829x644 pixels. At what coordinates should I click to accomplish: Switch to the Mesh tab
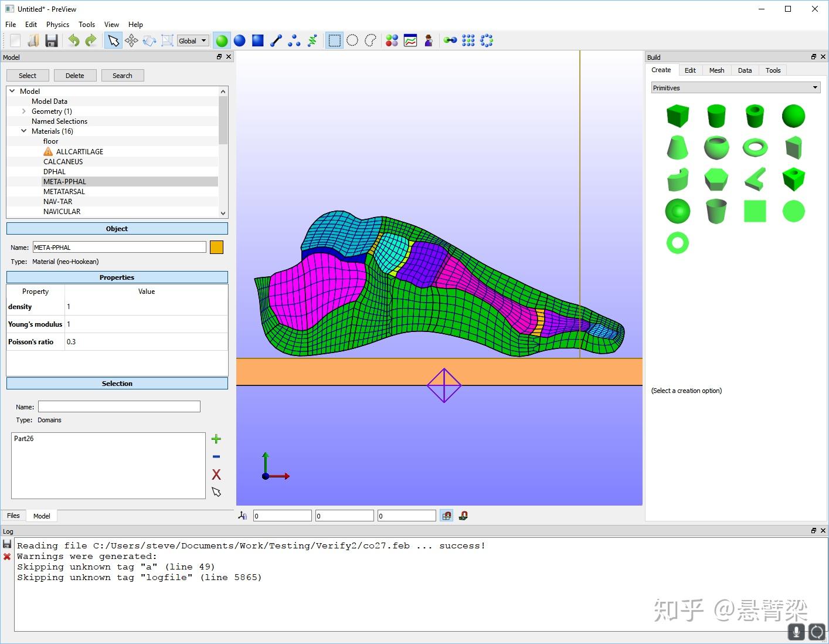tap(716, 70)
